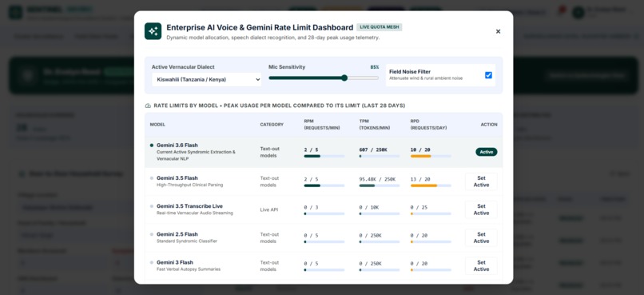Image resolution: width=644 pixels, height=295 pixels.
Task: Set Gemini 2.5 Flash as active
Action: pyautogui.click(x=481, y=237)
